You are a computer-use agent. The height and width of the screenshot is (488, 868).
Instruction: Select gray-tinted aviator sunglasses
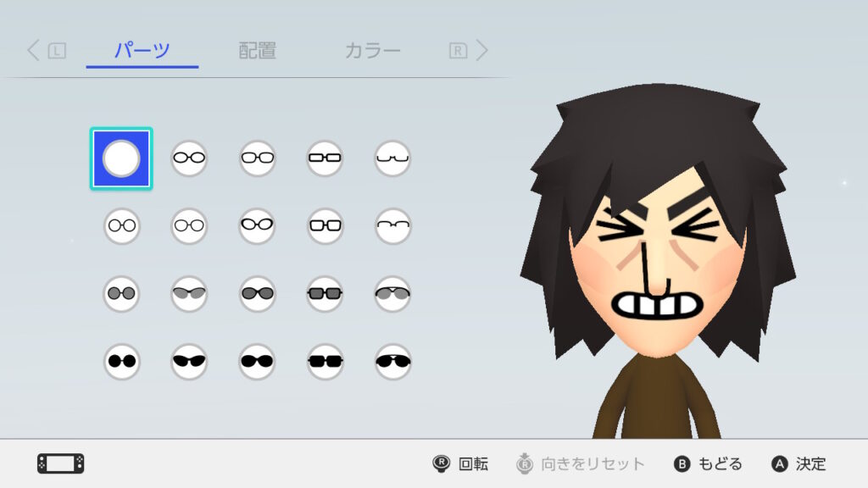coord(392,293)
